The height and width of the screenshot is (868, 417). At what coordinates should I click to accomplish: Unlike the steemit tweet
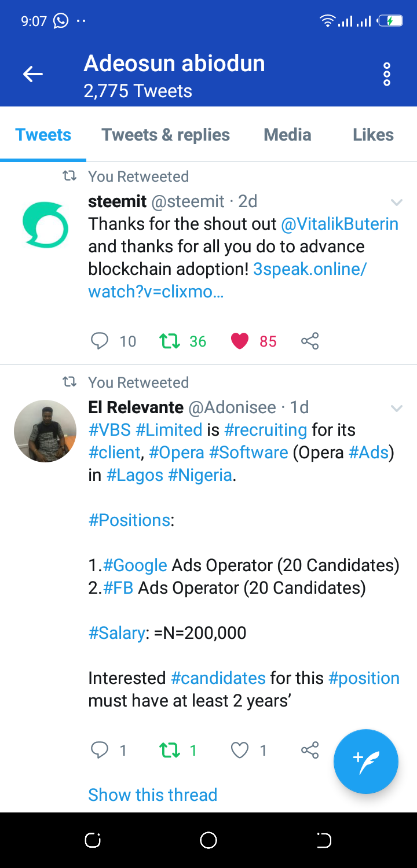click(x=240, y=341)
